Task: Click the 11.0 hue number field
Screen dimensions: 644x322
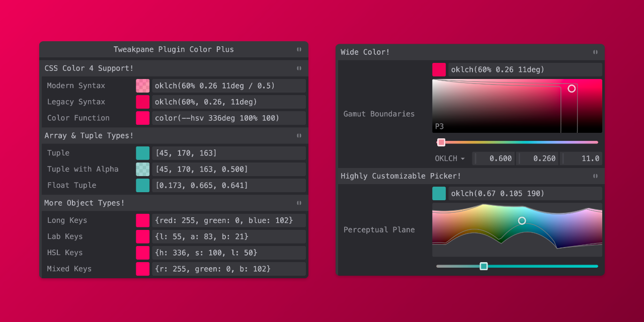Action: [x=581, y=158]
